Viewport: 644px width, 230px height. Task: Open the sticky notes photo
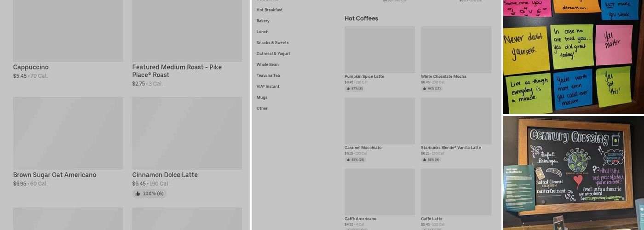pos(573,57)
